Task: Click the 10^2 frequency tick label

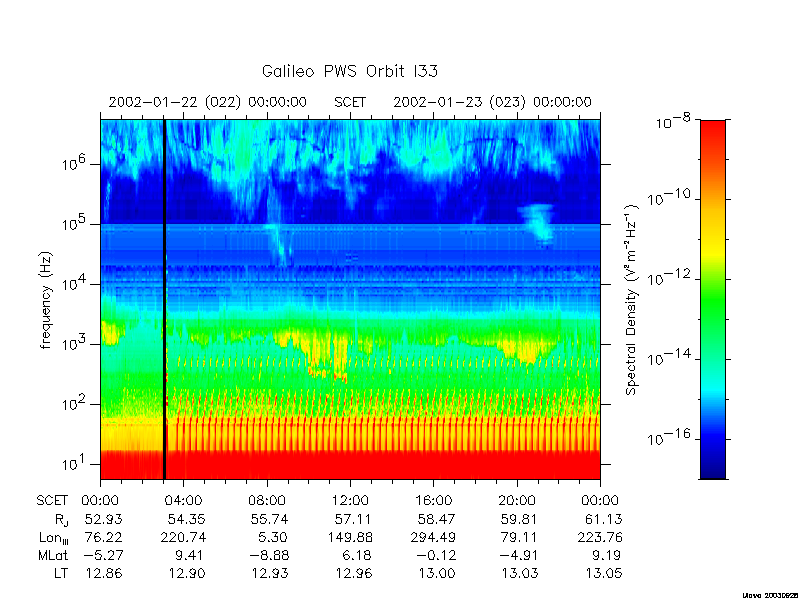Action: coord(75,403)
